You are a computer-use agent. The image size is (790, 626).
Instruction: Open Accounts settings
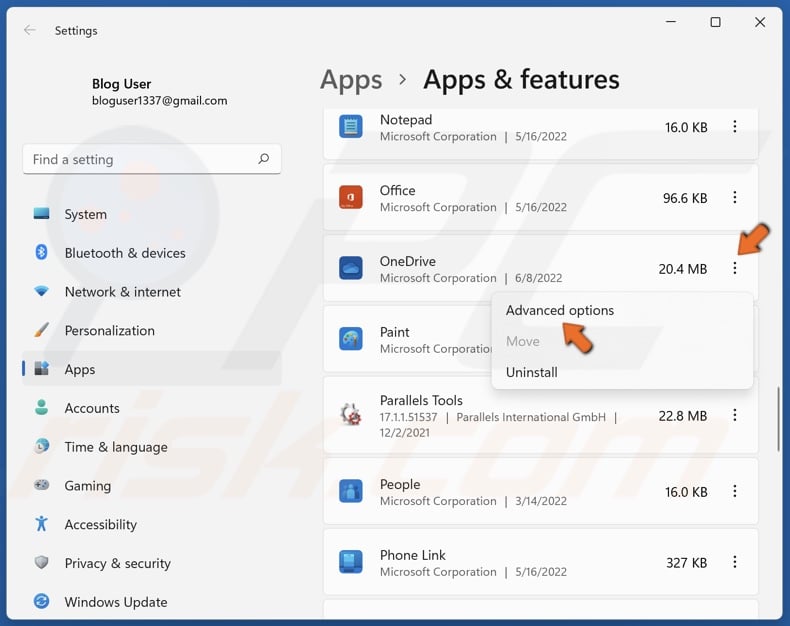pyautogui.click(x=151, y=408)
